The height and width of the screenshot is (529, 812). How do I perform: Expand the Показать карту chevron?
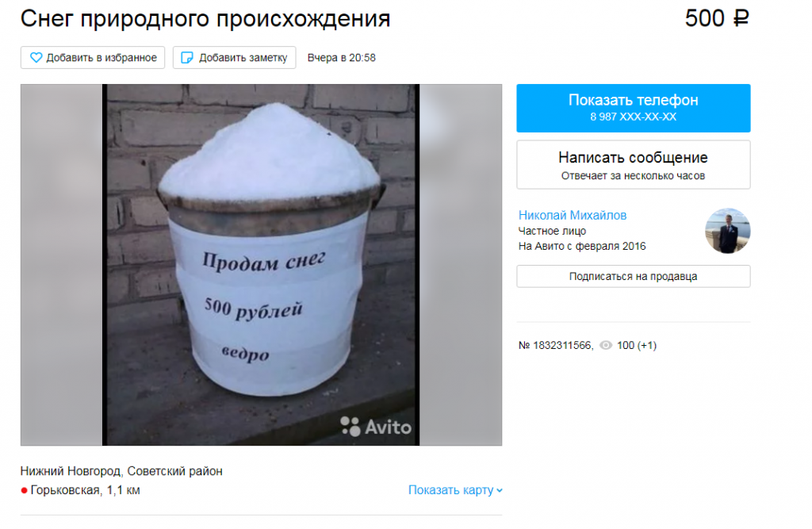(500, 490)
